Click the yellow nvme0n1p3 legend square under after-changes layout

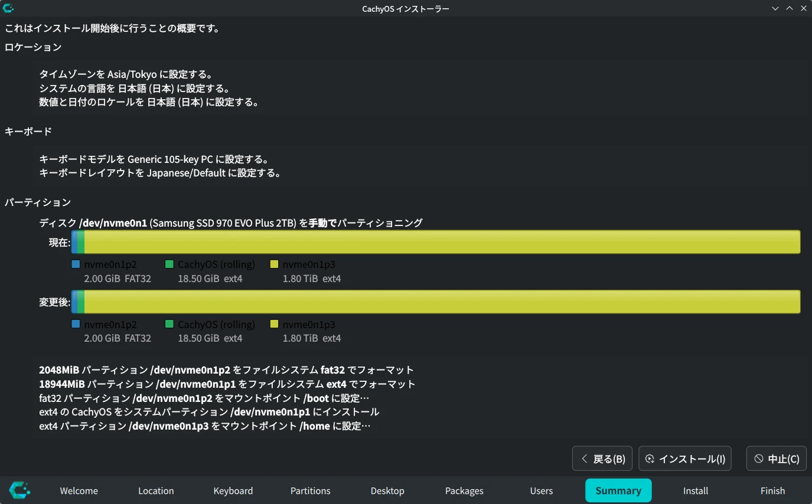(274, 324)
